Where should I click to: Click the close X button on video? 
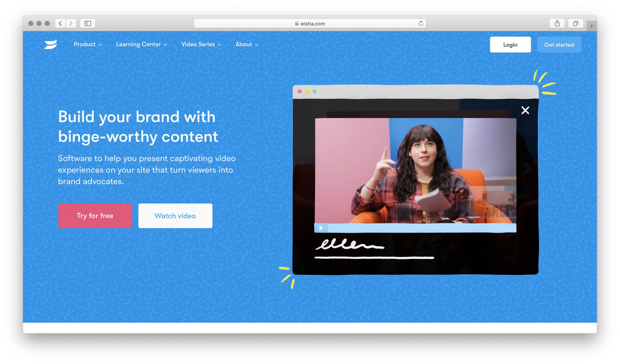[x=525, y=110]
